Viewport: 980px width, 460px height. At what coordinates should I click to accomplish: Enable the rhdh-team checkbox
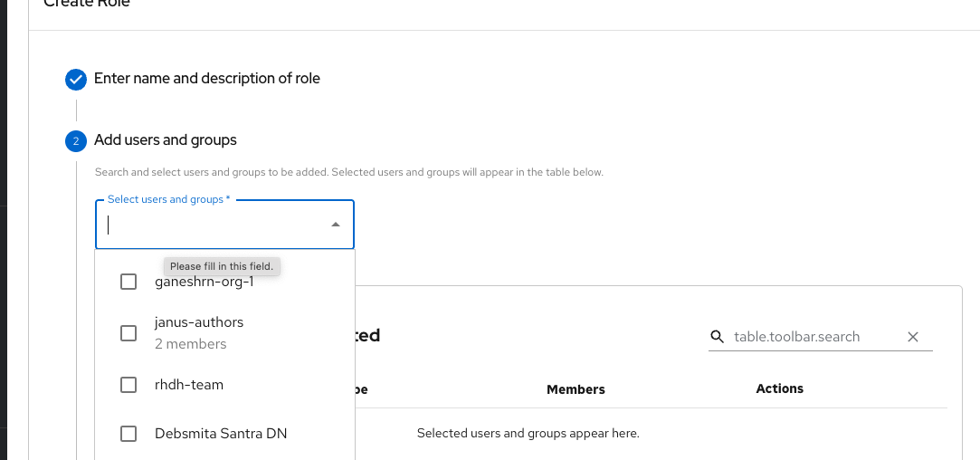[x=128, y=385]
